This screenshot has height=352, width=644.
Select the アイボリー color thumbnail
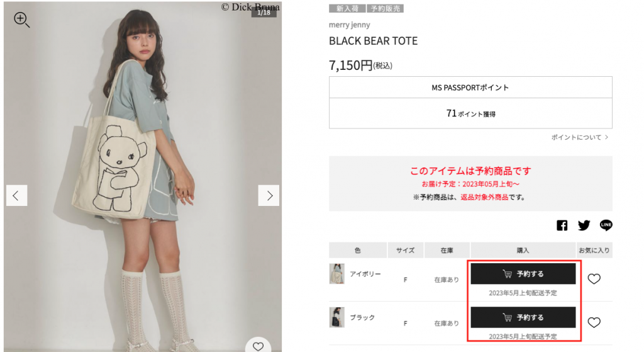(337, 274)
